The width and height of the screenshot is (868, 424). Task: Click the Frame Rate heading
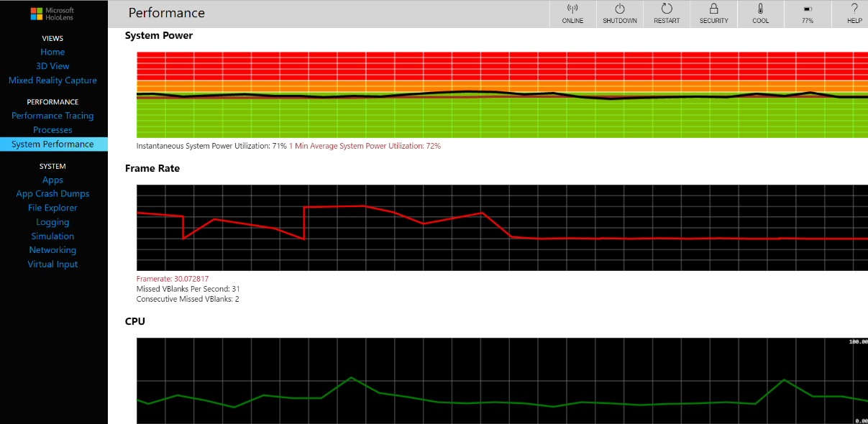(152, 168)
